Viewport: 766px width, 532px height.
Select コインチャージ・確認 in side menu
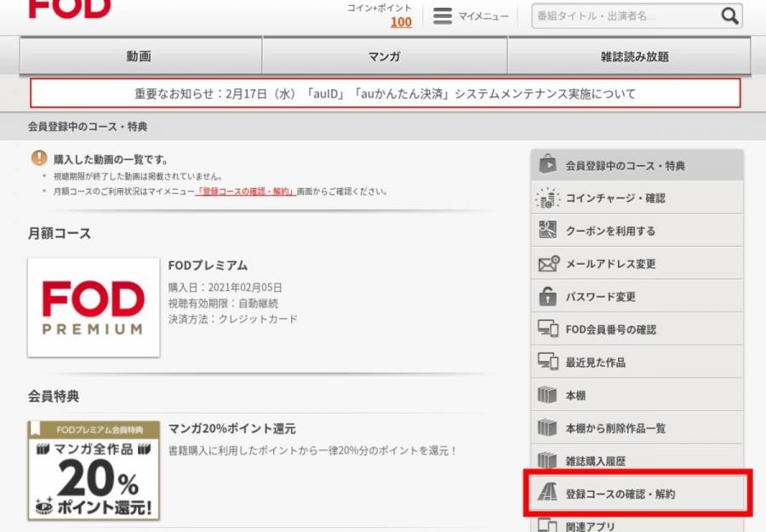pyautogui.click(x=637, y=197)
